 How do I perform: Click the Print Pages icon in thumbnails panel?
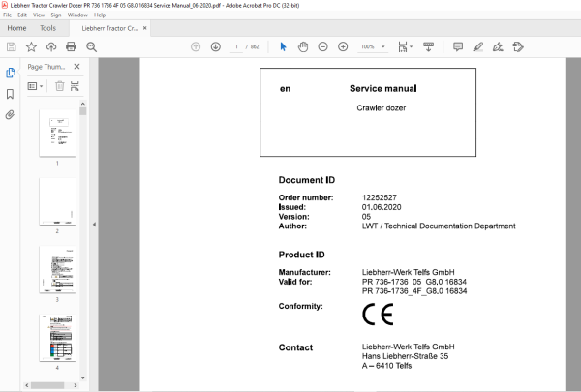(75, 86)
